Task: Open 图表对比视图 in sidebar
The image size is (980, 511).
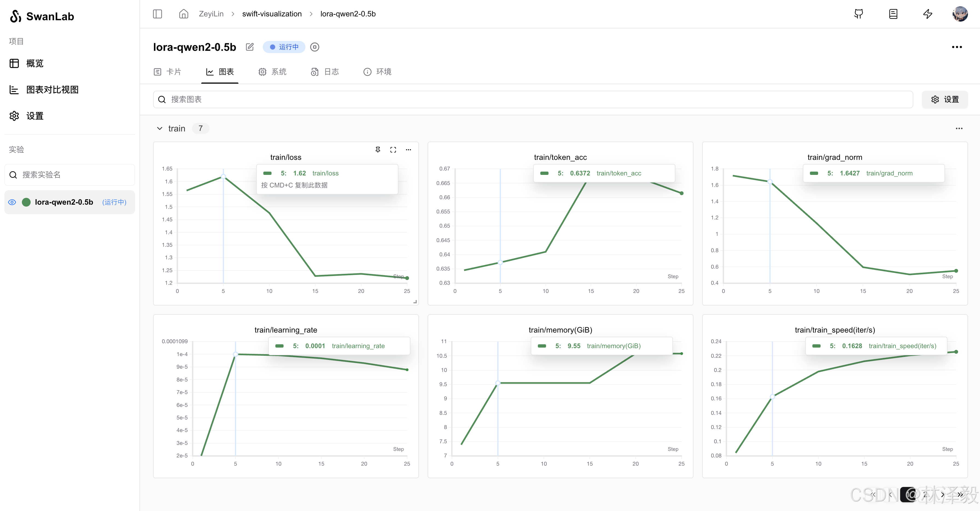Action: point(52,90)
